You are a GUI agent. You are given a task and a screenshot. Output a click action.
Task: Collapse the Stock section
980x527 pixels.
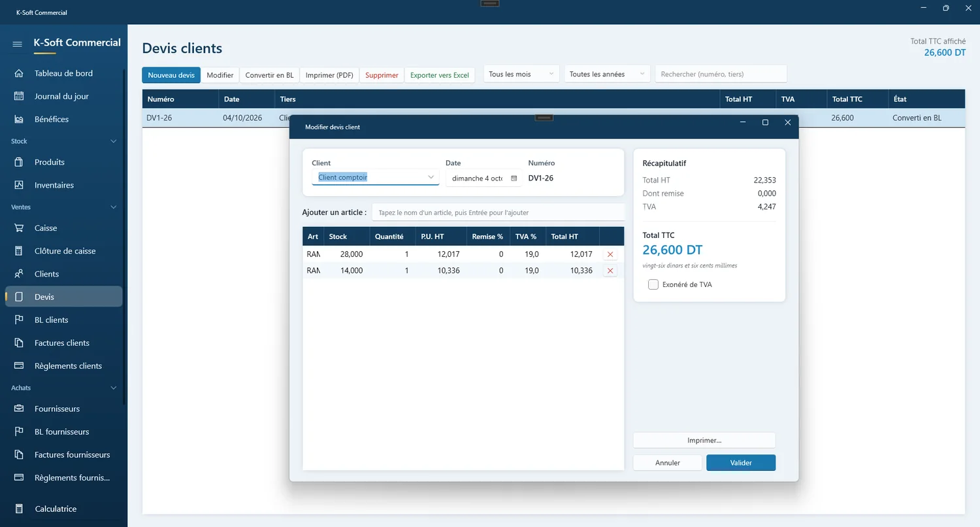click(114, 141)
